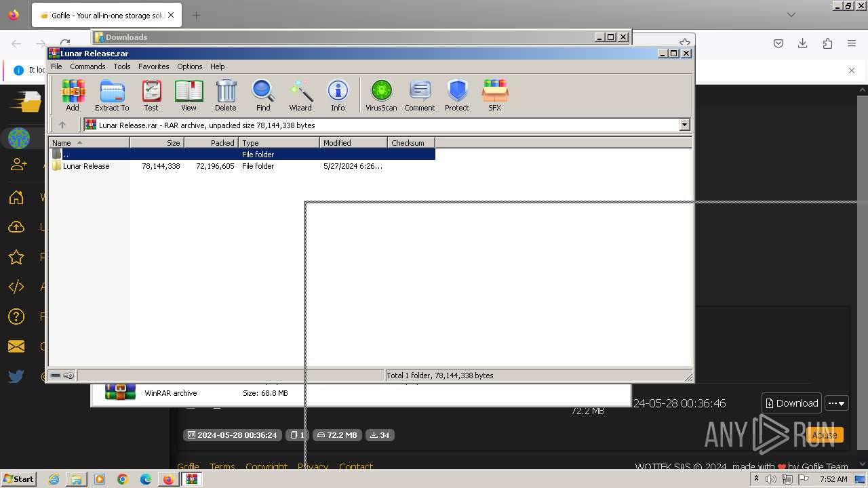The image size is (868, 488).
Task: Go up one level with the arrow
Action: [62, 125]
